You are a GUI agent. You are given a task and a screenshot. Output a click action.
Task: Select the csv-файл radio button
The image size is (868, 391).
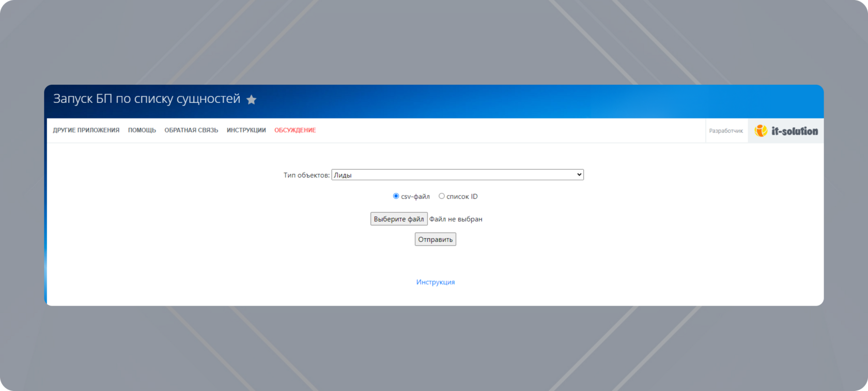pos(396,196)
